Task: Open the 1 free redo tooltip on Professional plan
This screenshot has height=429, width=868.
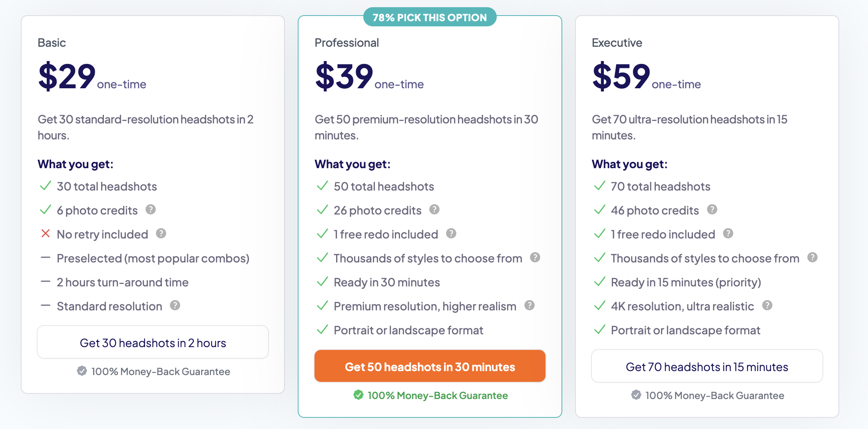Action: pyautogui.click(x=452, y=234)
